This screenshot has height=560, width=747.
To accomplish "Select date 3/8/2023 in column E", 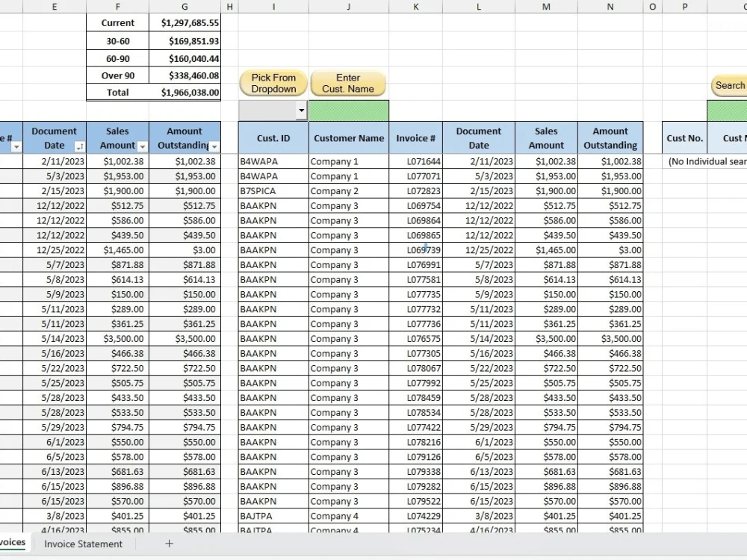I will point(55,516).
